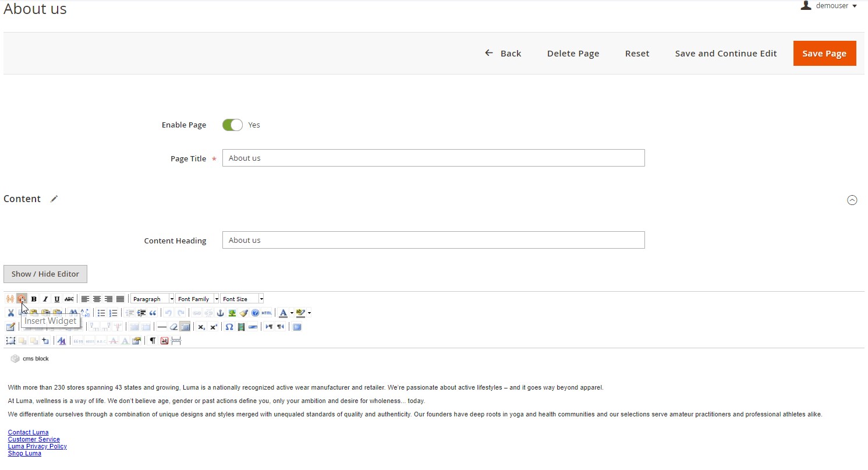Click the Insert Variable icon
868x470 pixels.
(x=10, y=299)
